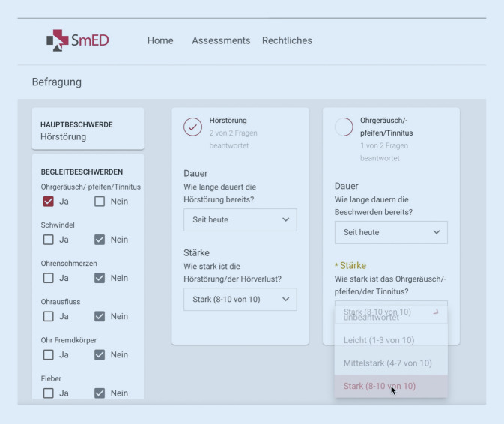Choose 'Leicht (1-3 von 10)' option
Viewport: 504px width, 424px height.
tap(391, 340)
